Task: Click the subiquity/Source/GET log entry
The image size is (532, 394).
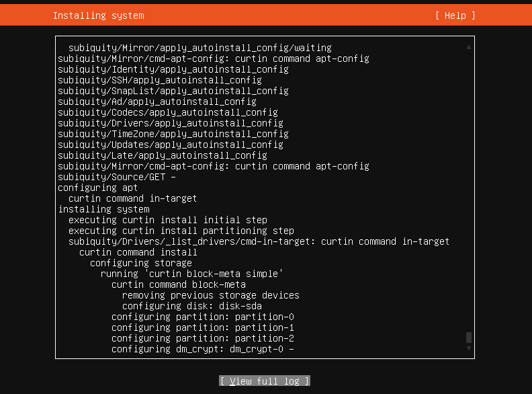Action: coord(116,177)
